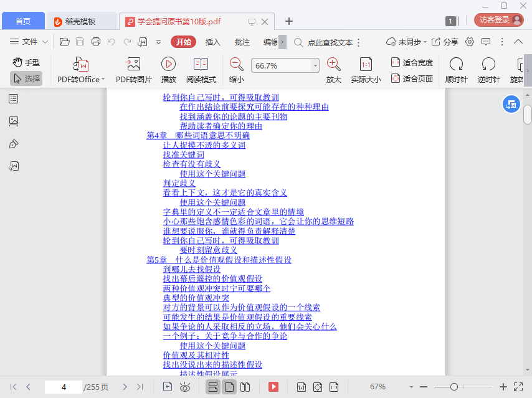The height and width of the screenshot is (398, 532).
Task: Rotate page counterclockwise (逆时针)
Action: coord(488,70)
